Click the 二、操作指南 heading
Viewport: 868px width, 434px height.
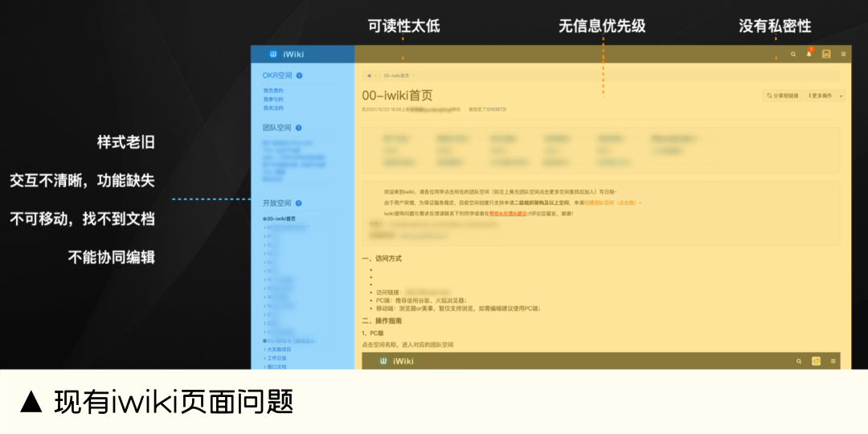point(382,321)
